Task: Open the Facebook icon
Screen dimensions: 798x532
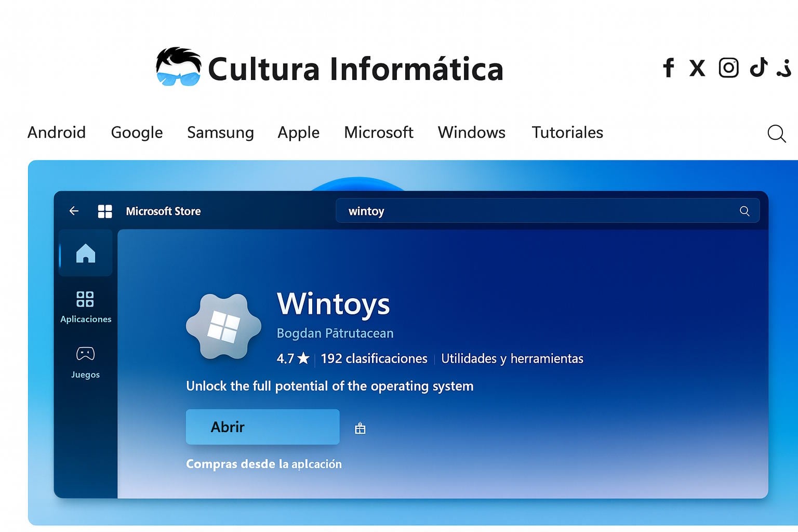Action: pyautogui.click(x=668, y=68)
